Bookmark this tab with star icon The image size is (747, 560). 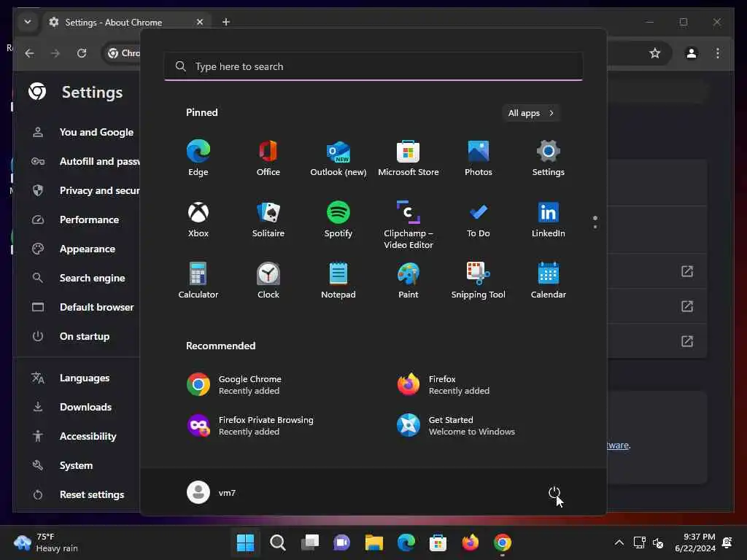(x=655, y=53)
